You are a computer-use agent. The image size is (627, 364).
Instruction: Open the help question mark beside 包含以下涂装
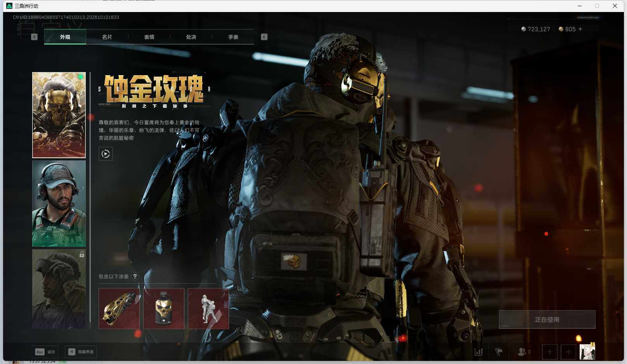coord(135,276)
